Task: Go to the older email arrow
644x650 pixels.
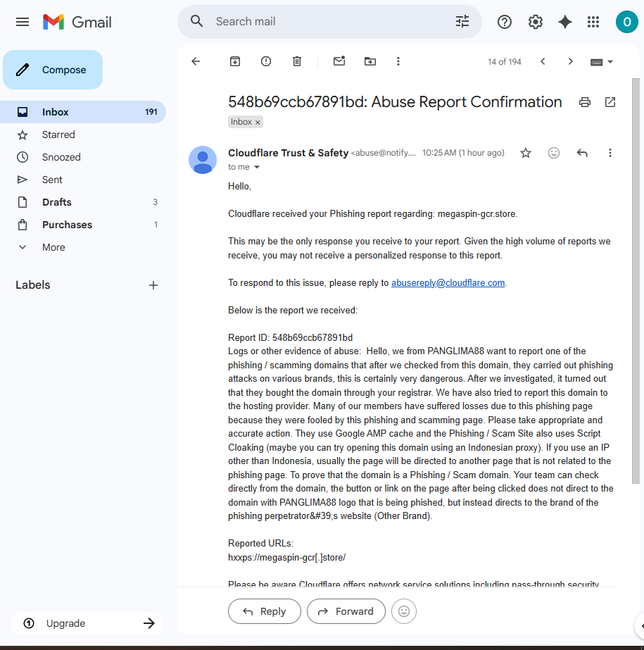Action: pos(571,62)
